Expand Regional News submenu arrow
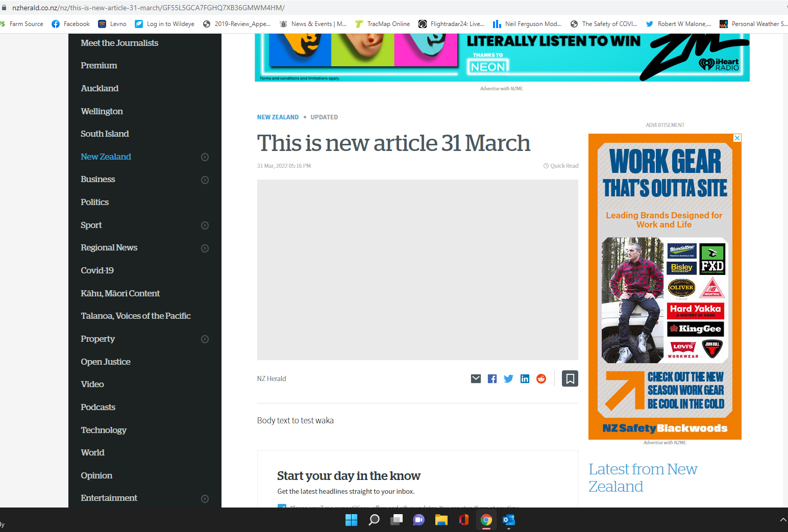This screenshot has height=532, width=788. click(205, 248)
